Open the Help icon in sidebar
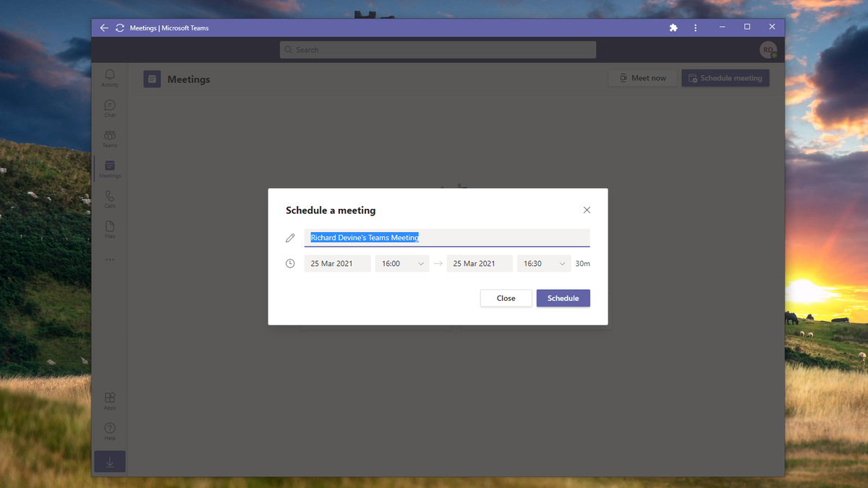This screenshot has width=868, height=488. 110,432
